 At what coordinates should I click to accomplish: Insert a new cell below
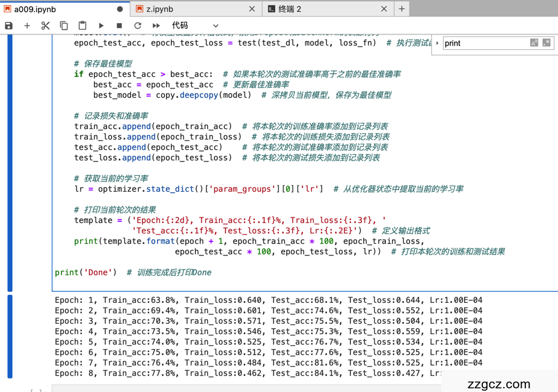coord(27,26)
